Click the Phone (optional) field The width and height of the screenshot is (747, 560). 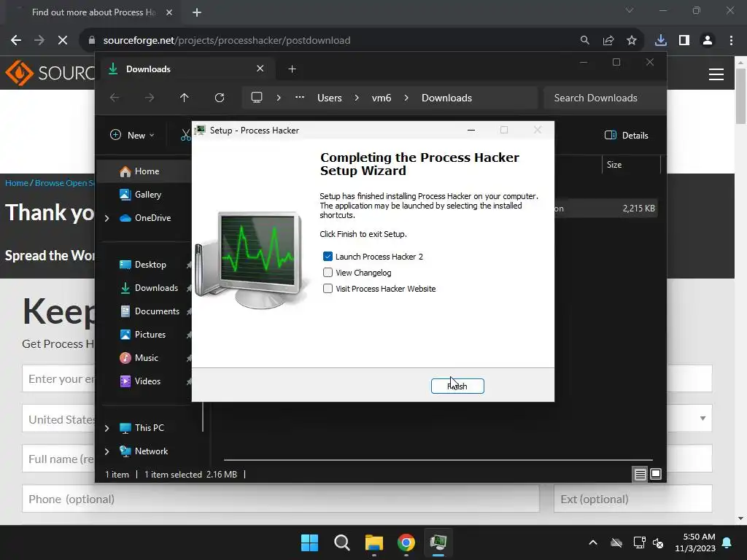(x=281, y=499)
